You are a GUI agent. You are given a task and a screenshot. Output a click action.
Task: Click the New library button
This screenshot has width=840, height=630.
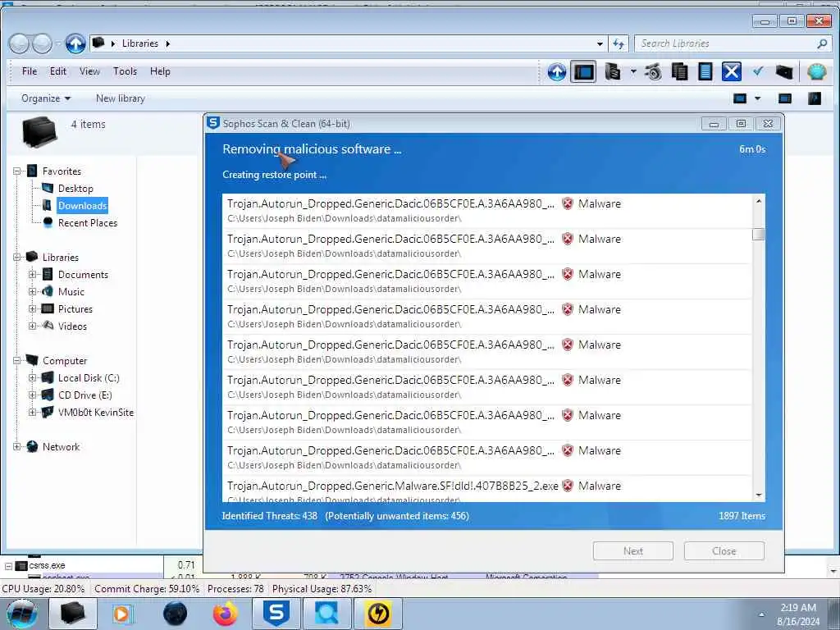tap(121, 98)
